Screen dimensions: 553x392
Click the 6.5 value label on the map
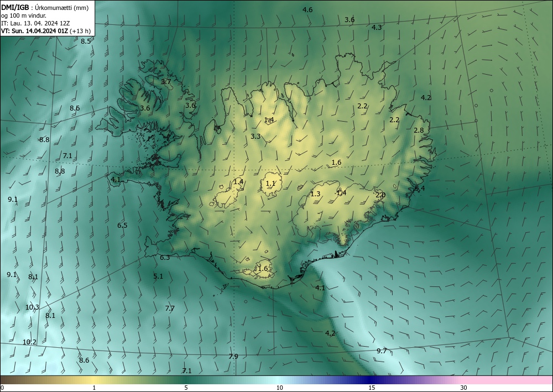click(122, 226)
